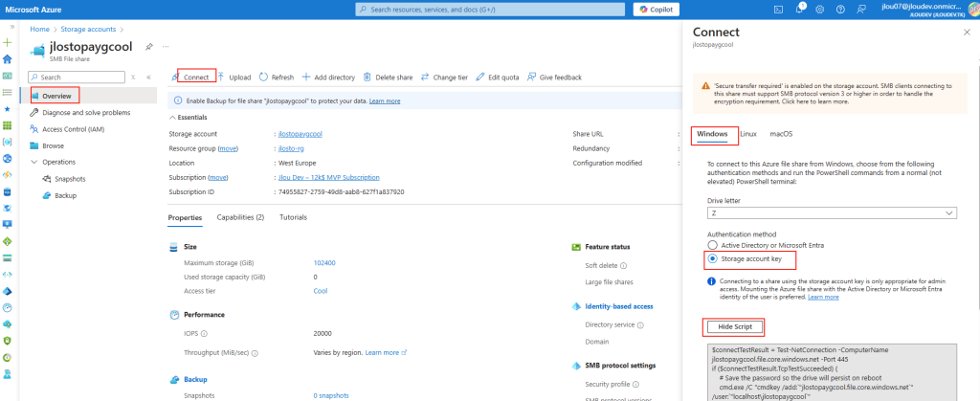Open the ellipsis more options beside title
Image resolution: width=980 pixels, height=401 pixels.
[x=166, y=47]
